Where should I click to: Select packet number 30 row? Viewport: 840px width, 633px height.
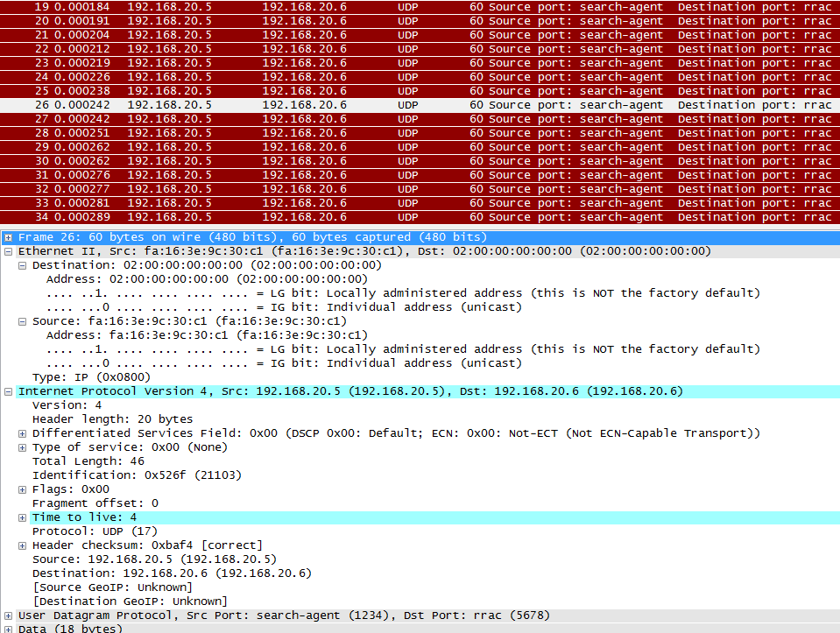point(420,161)
